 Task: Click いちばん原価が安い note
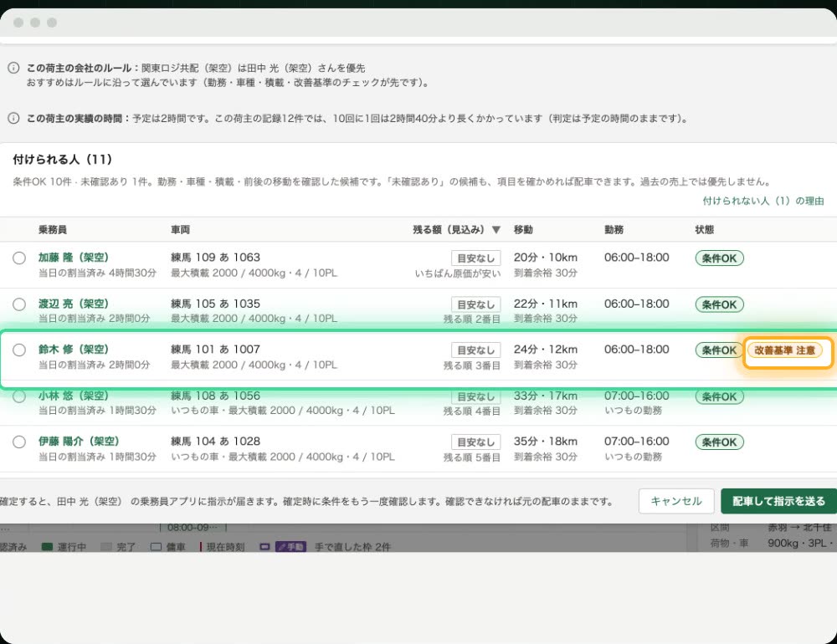(x=458, y=273)
